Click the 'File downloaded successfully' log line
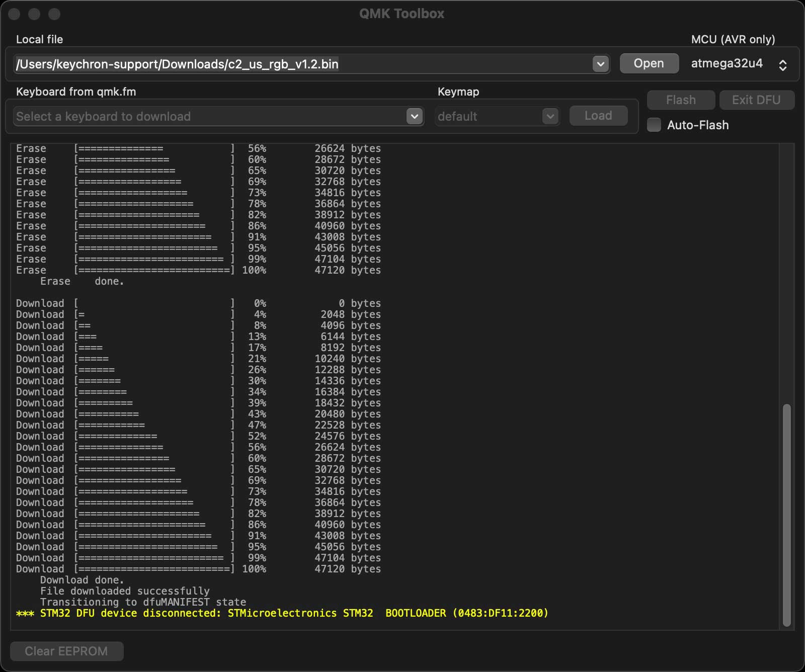Screen dimensions: 805x672 tap(125, 591)
